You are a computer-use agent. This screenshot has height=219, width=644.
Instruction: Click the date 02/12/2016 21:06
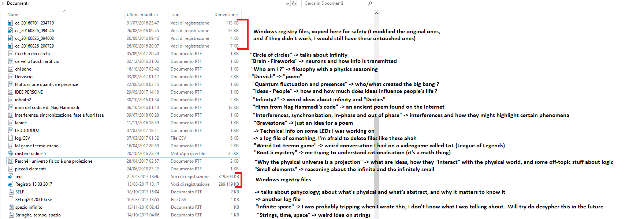(143, 61)
